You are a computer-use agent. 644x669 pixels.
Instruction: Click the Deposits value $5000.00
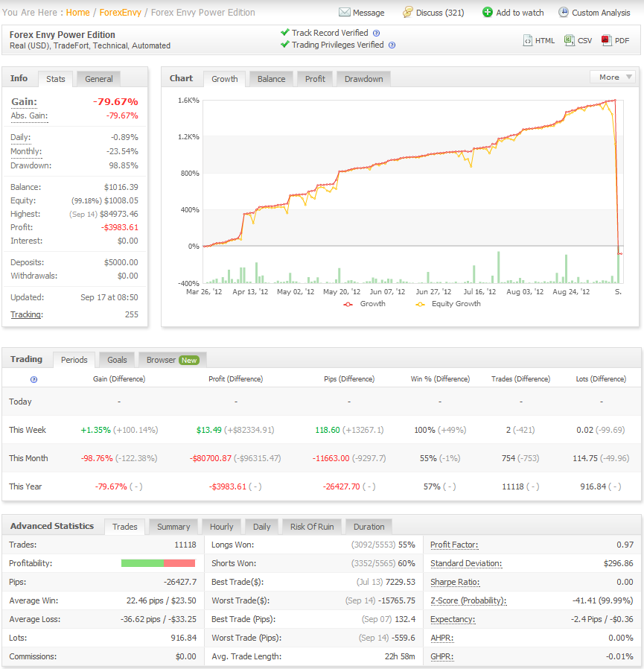pyautogui.click(x=121, y=262)
